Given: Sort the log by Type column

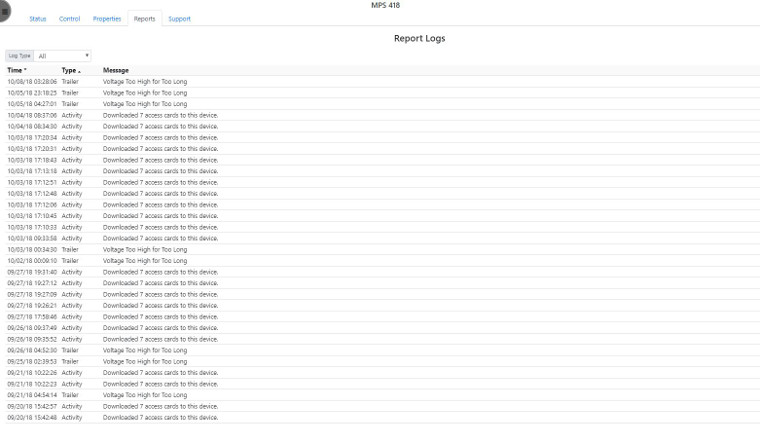Looking at the screenshot, I should tap(68, 70).
